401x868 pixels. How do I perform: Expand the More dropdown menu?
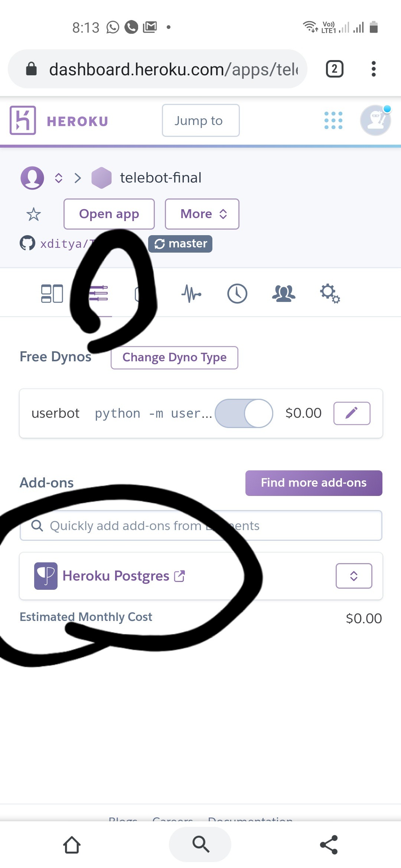click(x=202, y=214)
